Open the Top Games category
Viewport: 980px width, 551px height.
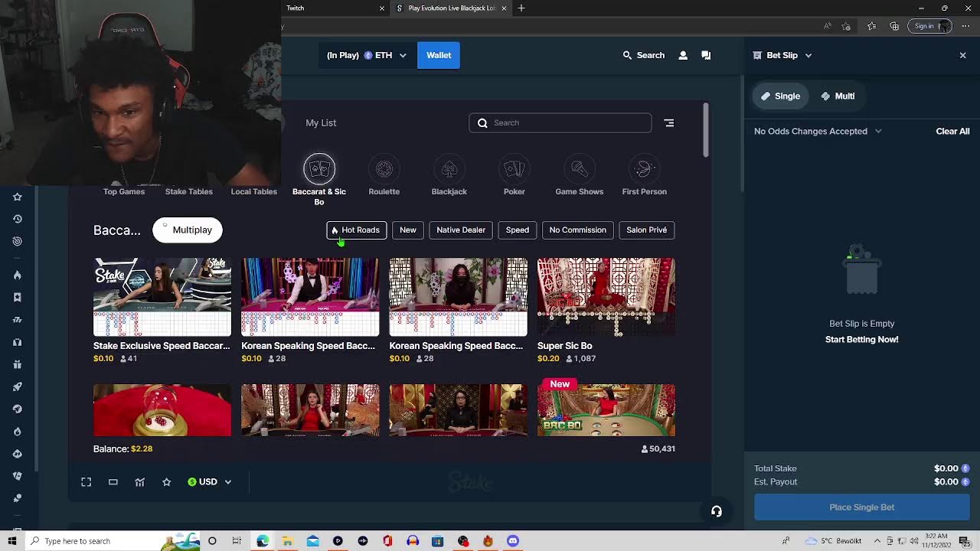pos(124,191)
